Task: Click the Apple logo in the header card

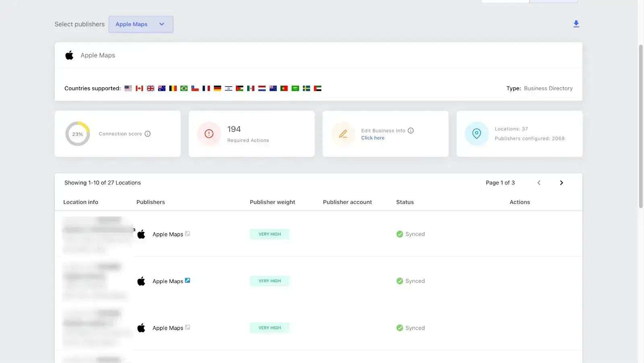Action: pos(69,55)
